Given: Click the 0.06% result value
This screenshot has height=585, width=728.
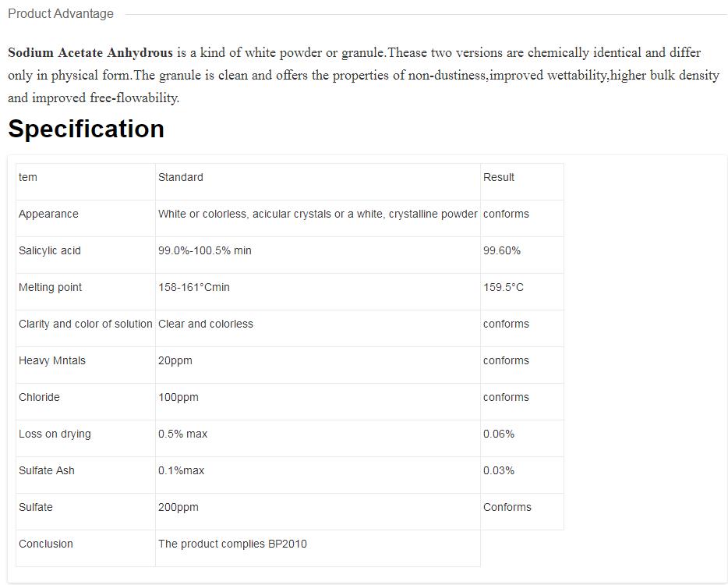Looking at the screenshot, I should click(x=499, y=434).
